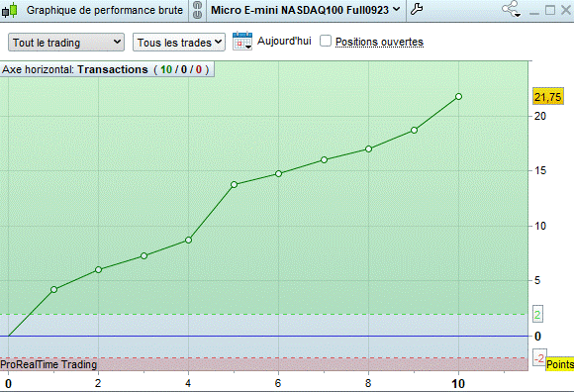
Task: Toggle the chain link group icon
Action: [197, 10]
